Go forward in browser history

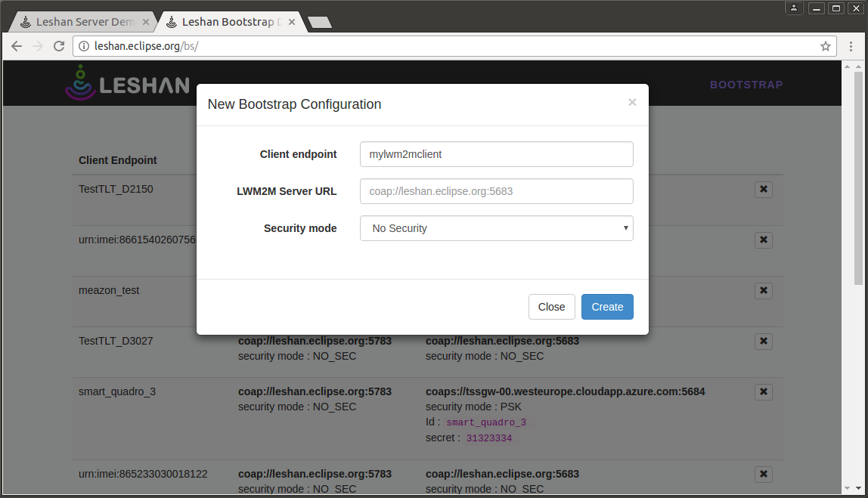[x=38, y=46]
